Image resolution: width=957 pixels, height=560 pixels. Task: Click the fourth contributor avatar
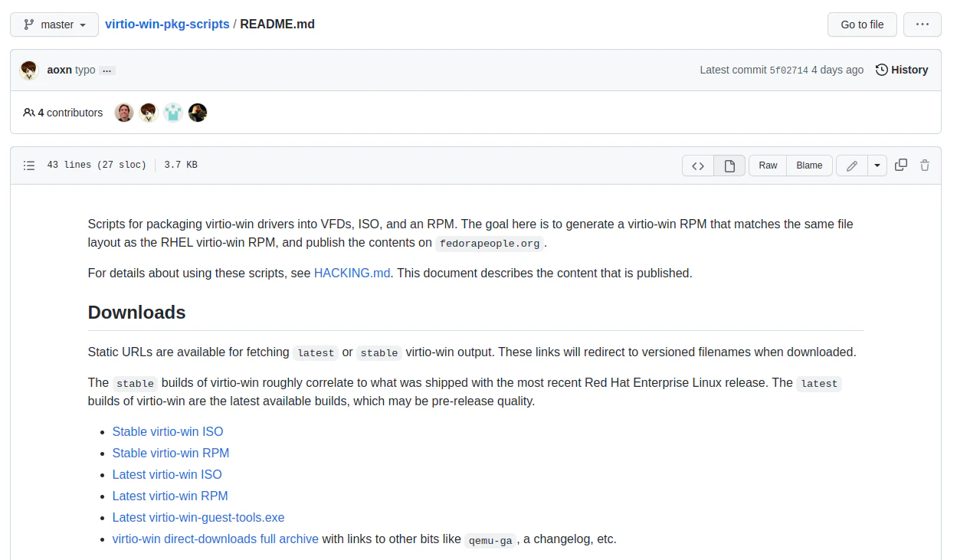point(198,113)
